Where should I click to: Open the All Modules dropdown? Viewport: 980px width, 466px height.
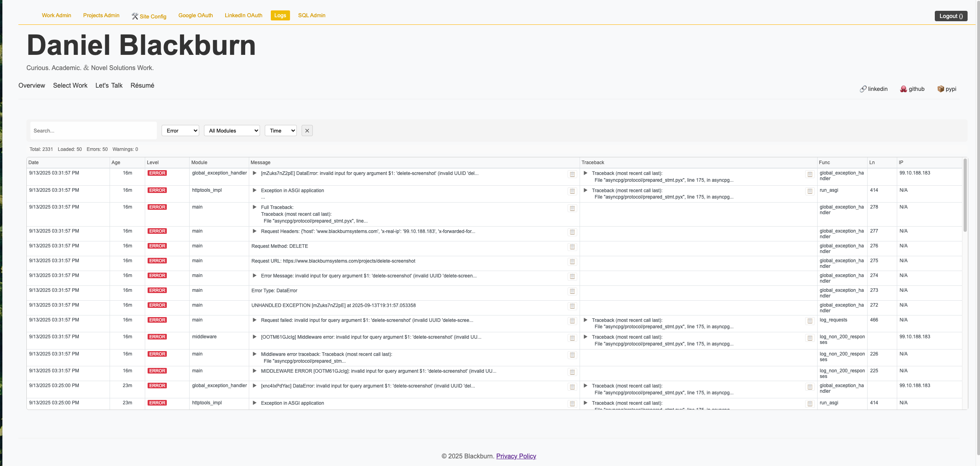(x=232, y=131)
